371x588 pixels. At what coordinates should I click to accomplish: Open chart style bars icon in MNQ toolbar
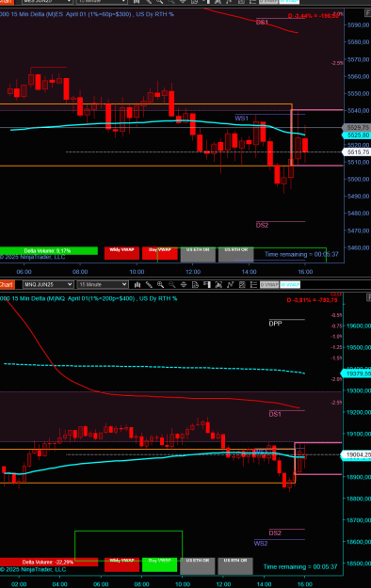[x=137, y=285]
